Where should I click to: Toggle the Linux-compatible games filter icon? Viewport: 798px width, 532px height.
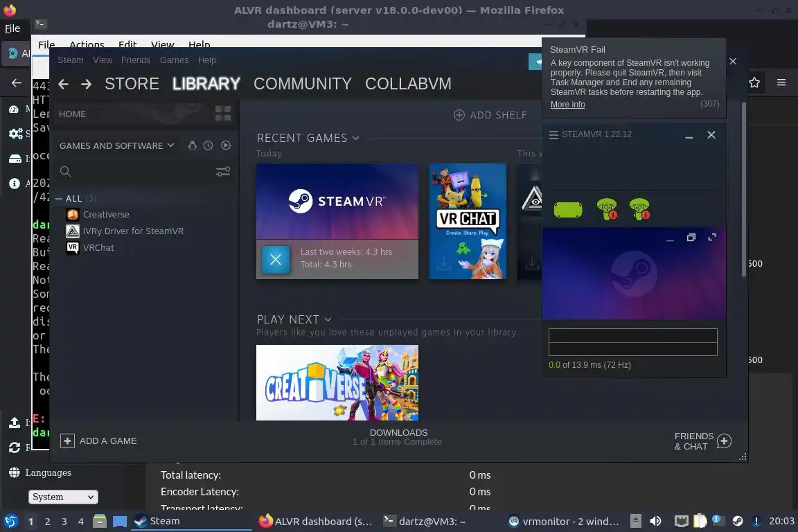[192, 145]
